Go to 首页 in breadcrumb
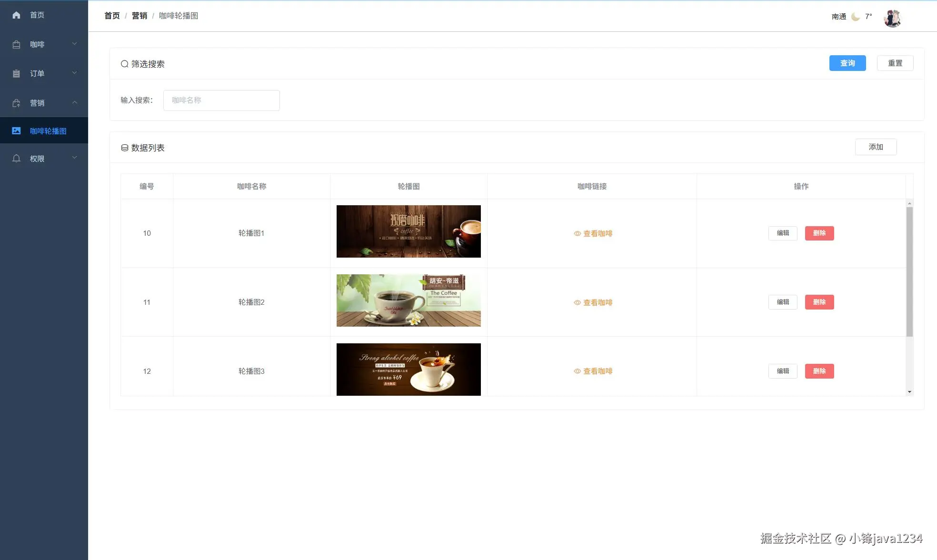 (112, 16)
